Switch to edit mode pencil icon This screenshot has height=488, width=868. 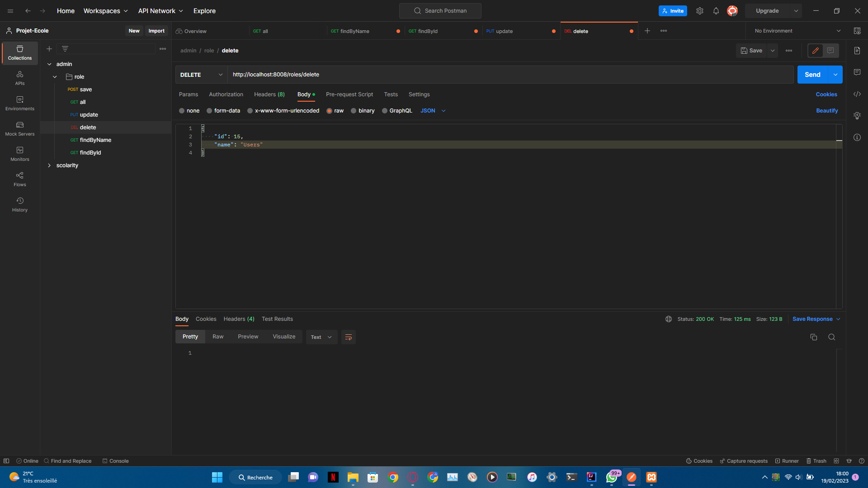coord(816,51)
